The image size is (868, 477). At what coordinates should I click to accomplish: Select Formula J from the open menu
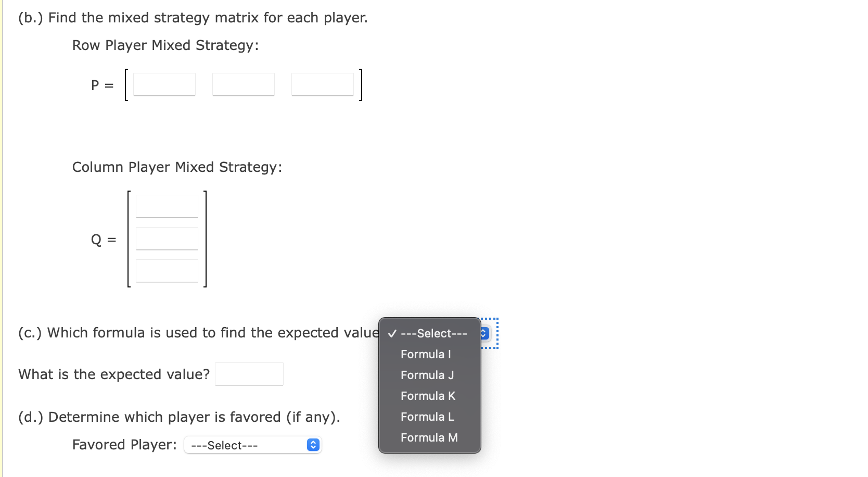(427, 375)
